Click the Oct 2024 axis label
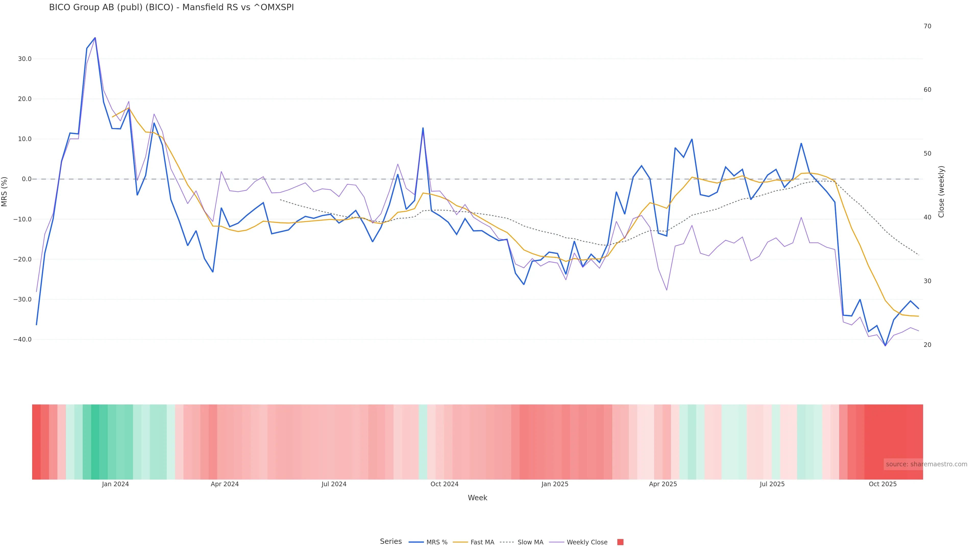Viewport: 980px width, 551px height. (x=444, y=484)
